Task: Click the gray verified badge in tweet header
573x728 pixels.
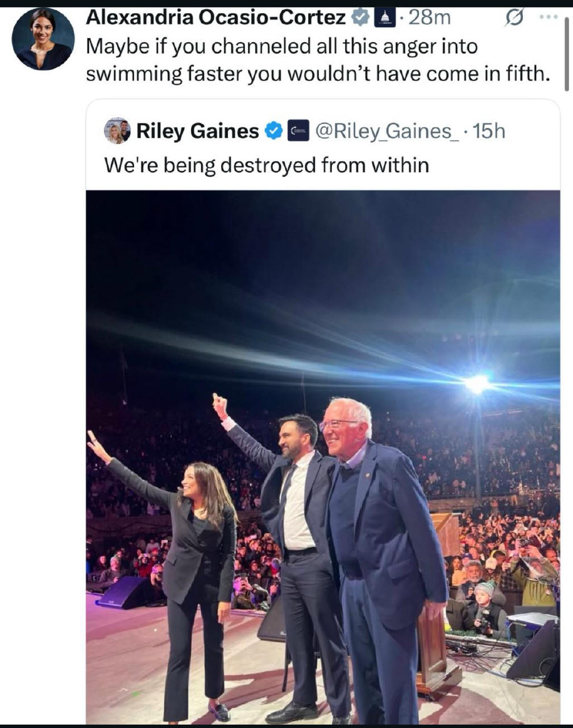Action: pos(360,18)
